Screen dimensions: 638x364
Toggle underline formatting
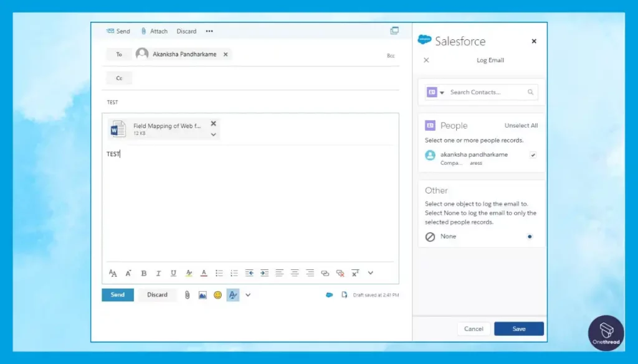173,273
